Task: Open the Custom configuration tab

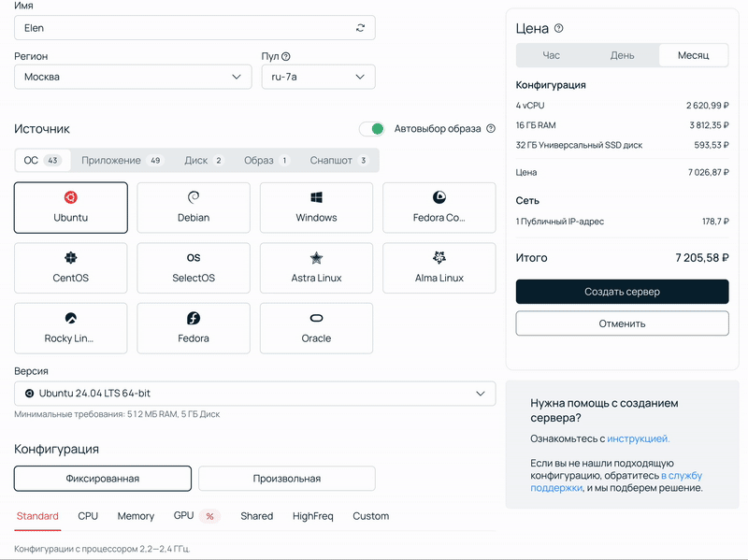Action: click(370, 516)
